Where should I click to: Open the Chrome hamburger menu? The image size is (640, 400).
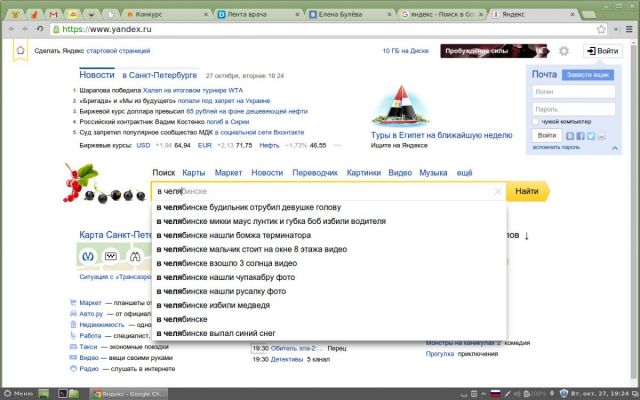[x=627, y=29]
